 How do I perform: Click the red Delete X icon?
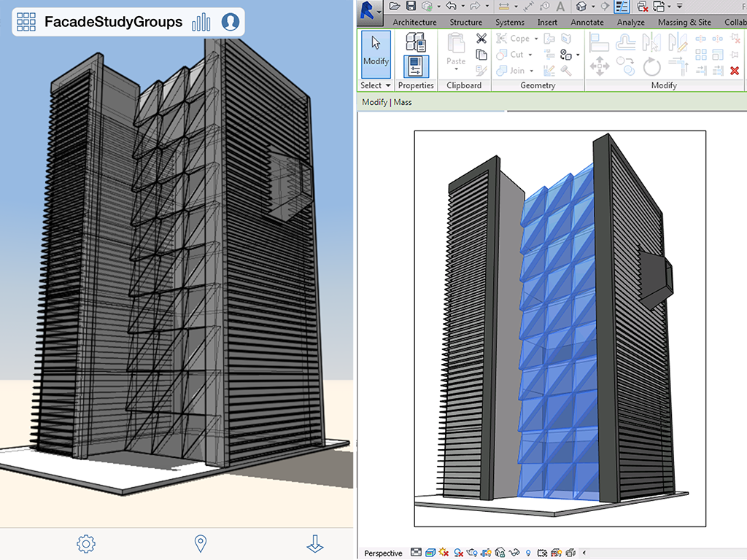click(x=734, y=71)
